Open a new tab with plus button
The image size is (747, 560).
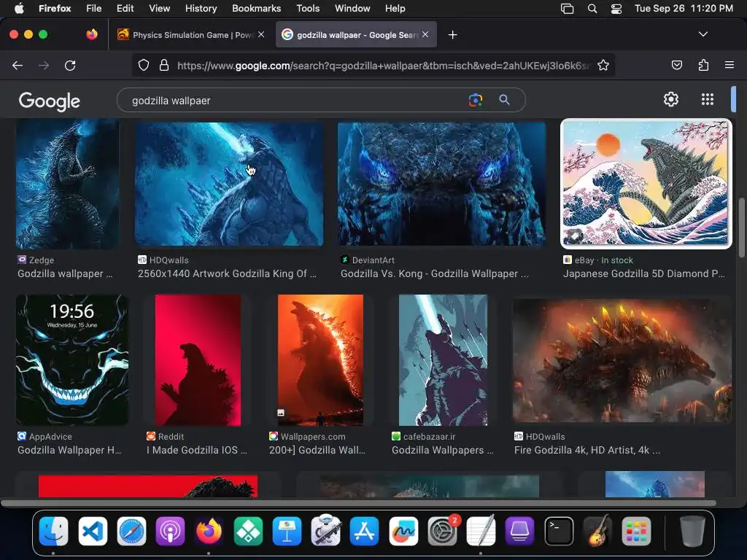(452, 35)
